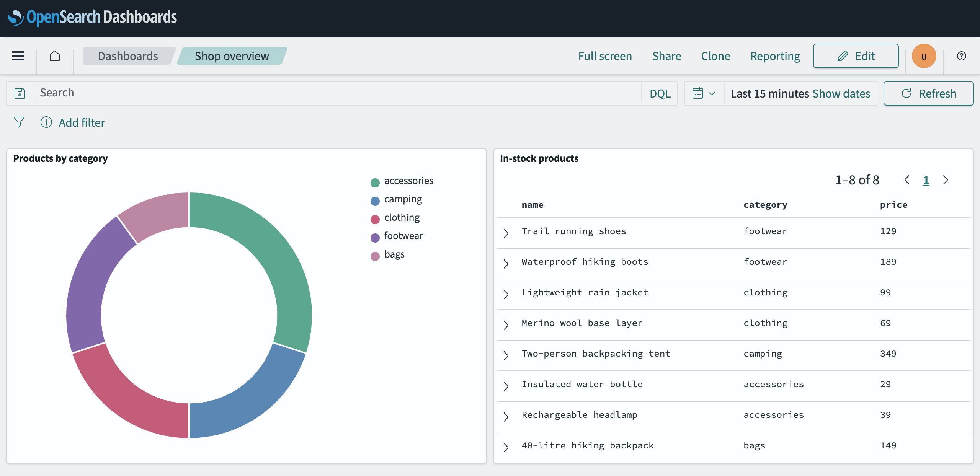Select page 1 in pagination
980x476 pixels.
[926, 180]
